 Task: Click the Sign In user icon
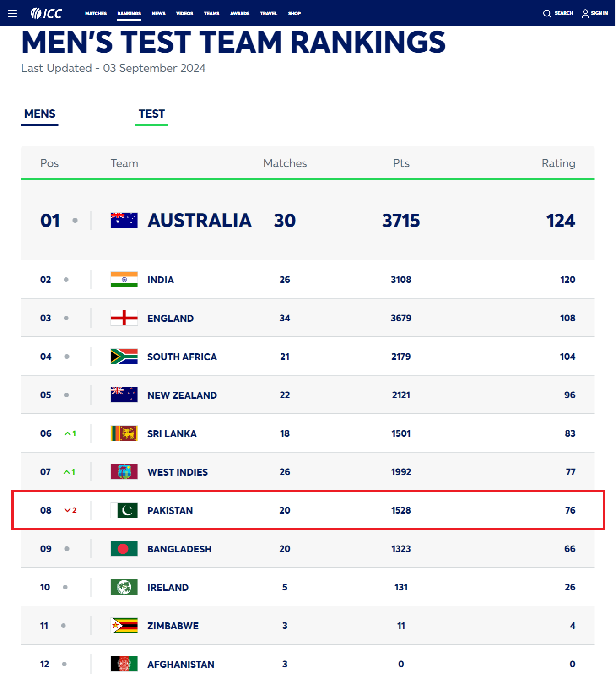(x=585, y=13)
